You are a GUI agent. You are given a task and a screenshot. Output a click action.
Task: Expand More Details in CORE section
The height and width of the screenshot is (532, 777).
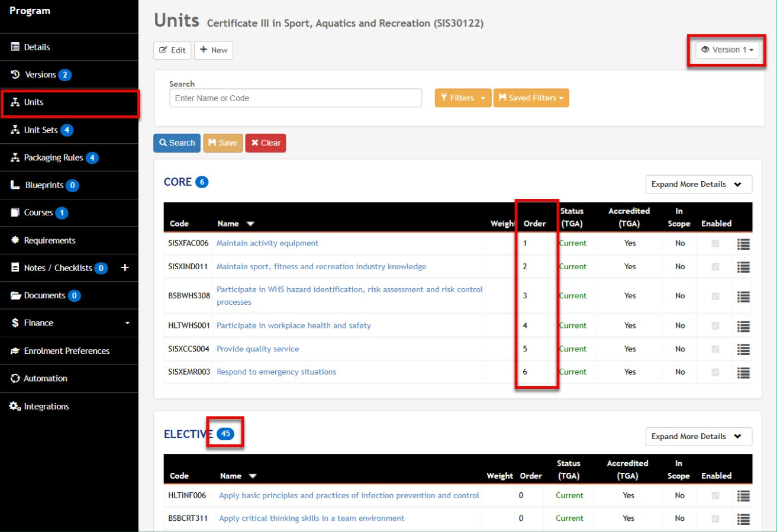pyautogui.click(x=699, y=185)
